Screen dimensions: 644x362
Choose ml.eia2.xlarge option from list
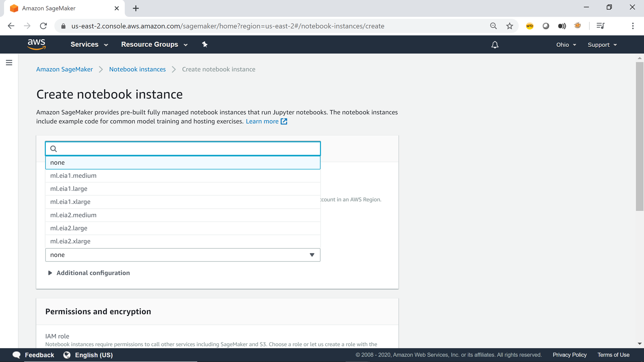[70, 241]
